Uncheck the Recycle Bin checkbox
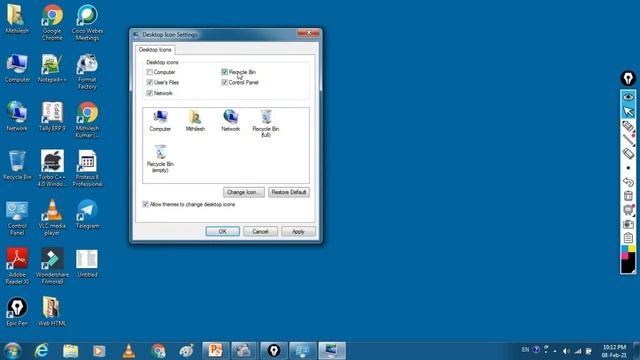The width and height of the screenshot is (640, 360). pos(224,72)
